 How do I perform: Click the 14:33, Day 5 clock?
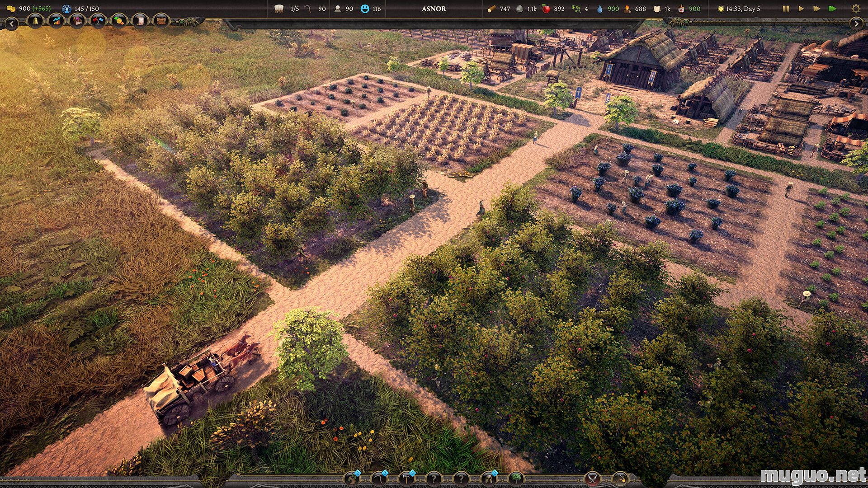coord(739,9)
